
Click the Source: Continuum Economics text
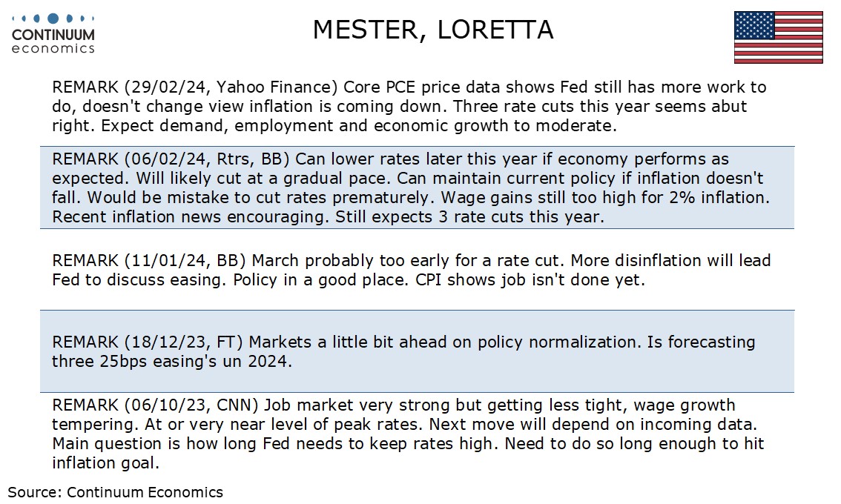(x=115, y=492)
